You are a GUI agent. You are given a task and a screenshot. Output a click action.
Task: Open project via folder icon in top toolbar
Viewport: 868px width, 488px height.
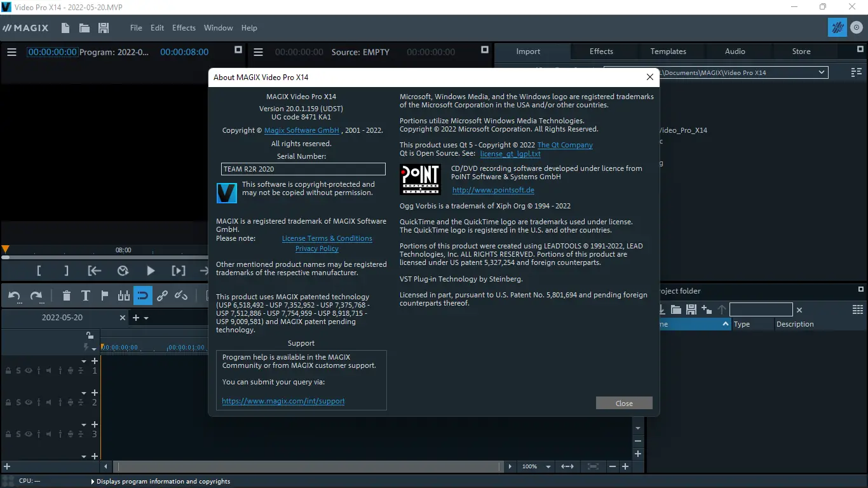click(x=84, y=28)
